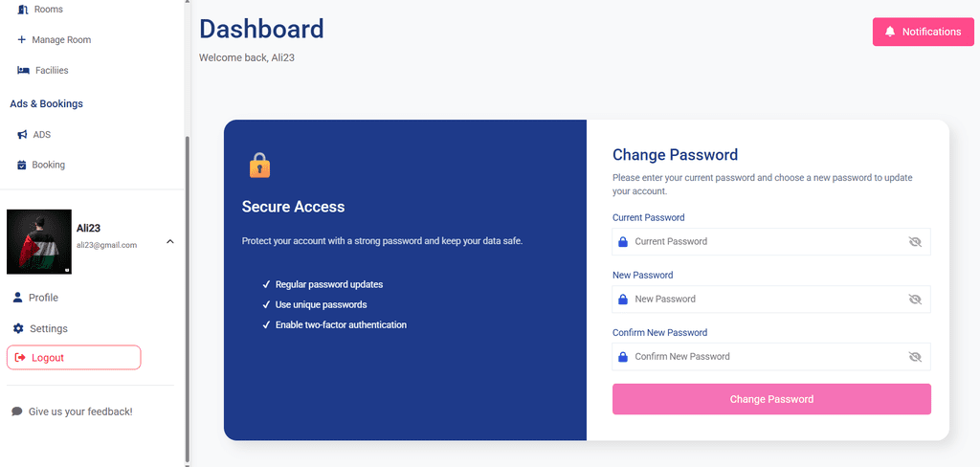Show the Current Password field text

(914, 242)
